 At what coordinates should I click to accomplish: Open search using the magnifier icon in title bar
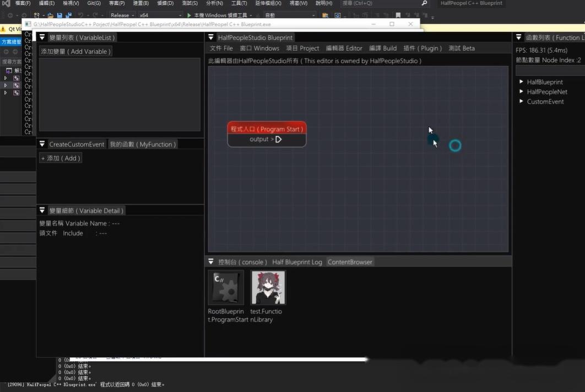click(423, 3)
